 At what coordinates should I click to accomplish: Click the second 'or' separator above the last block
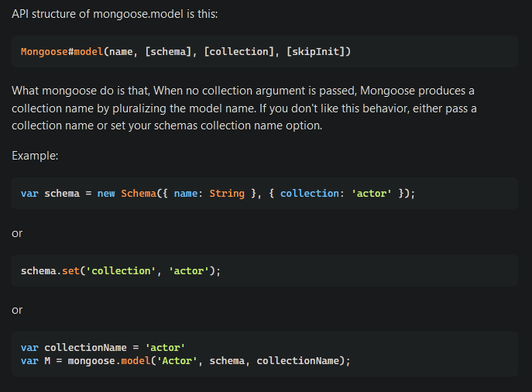tap(17, 310)
